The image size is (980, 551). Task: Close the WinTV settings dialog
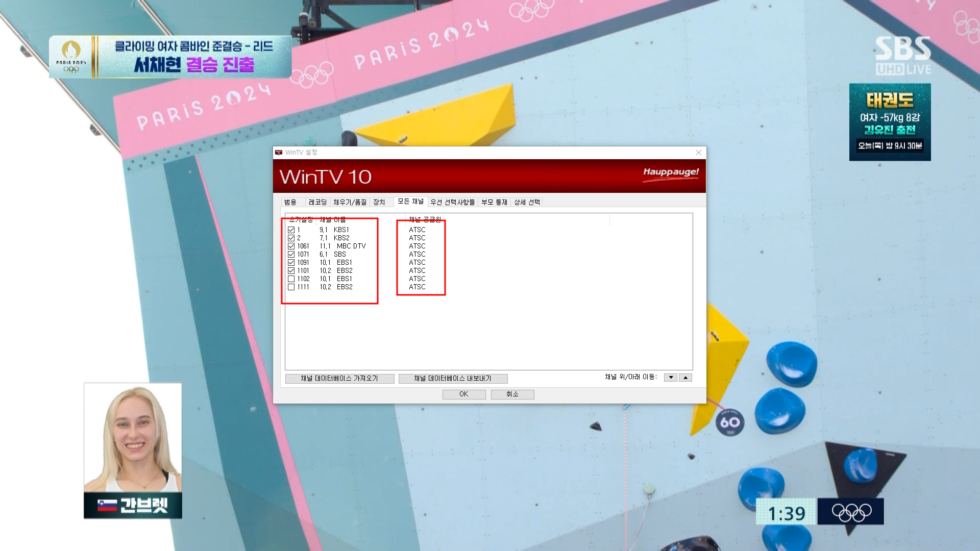point(699,153)
